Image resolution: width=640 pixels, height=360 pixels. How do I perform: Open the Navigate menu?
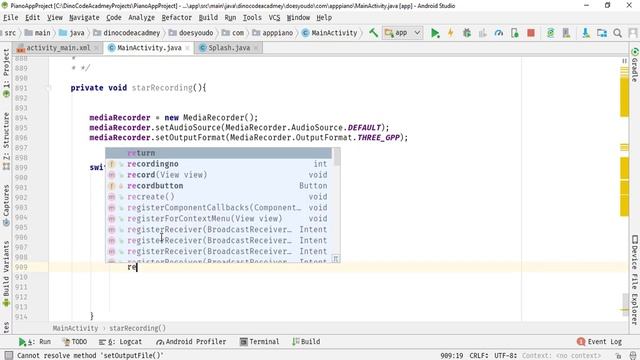tap(84, 18)
